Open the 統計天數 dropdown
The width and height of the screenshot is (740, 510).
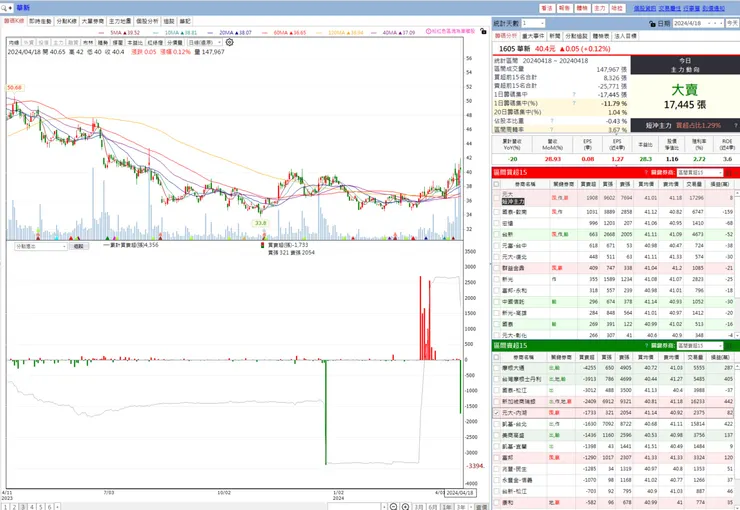pos(533,23)
